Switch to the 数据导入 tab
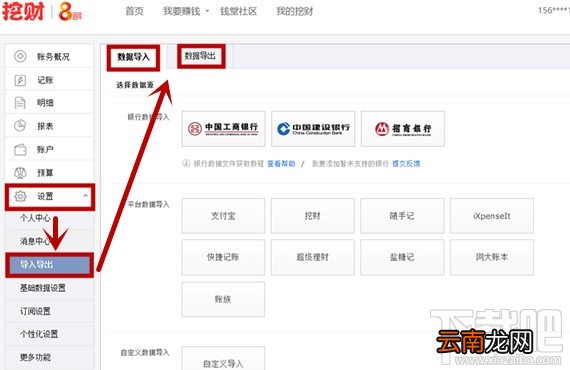 (133, 57)
